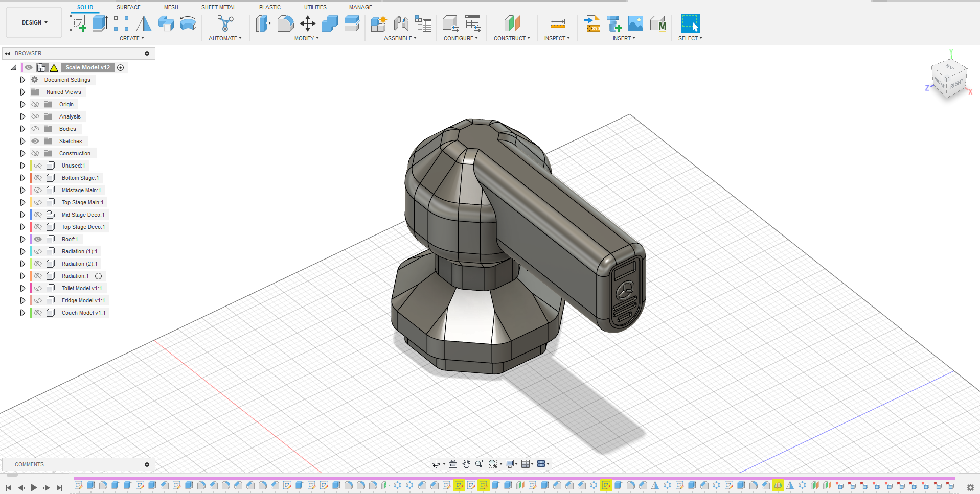980x494 pixels.
Task: Select the Move/Copy arrows icon
Action: (x=307, y=23)
